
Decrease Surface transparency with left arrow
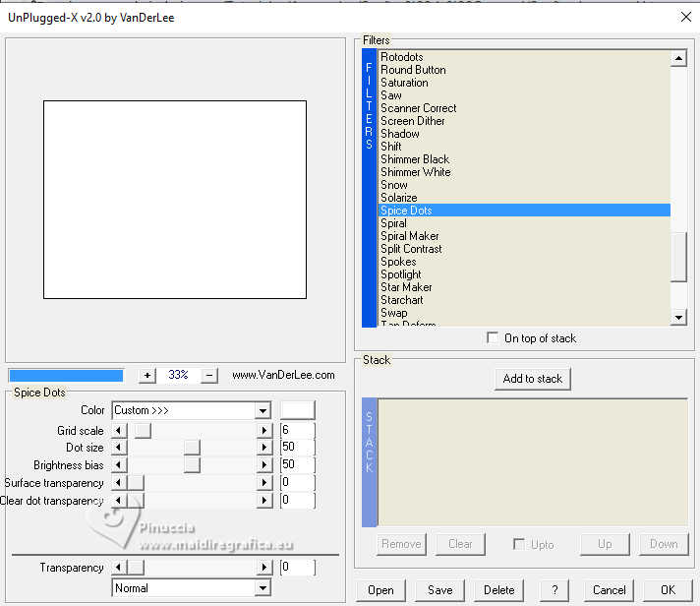tap(118, 482)
